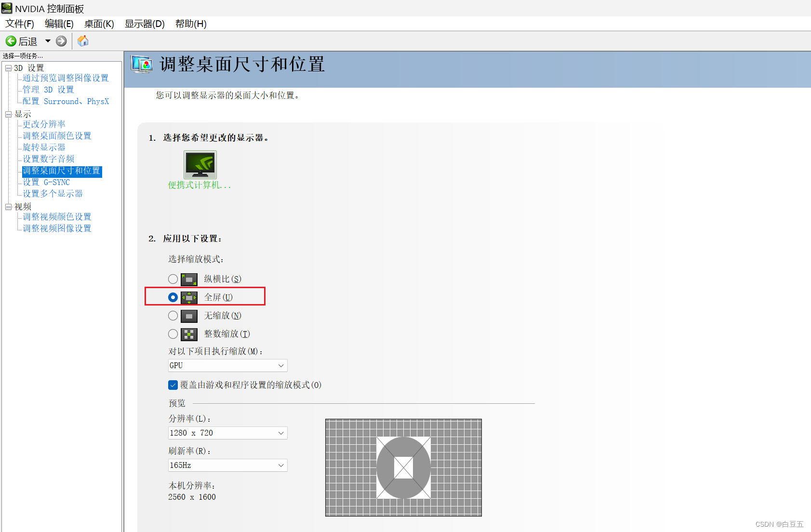The width and height of the screenshot is (811, 532).
Task: Open 更改分辨率 task
Action: [44, 124]
